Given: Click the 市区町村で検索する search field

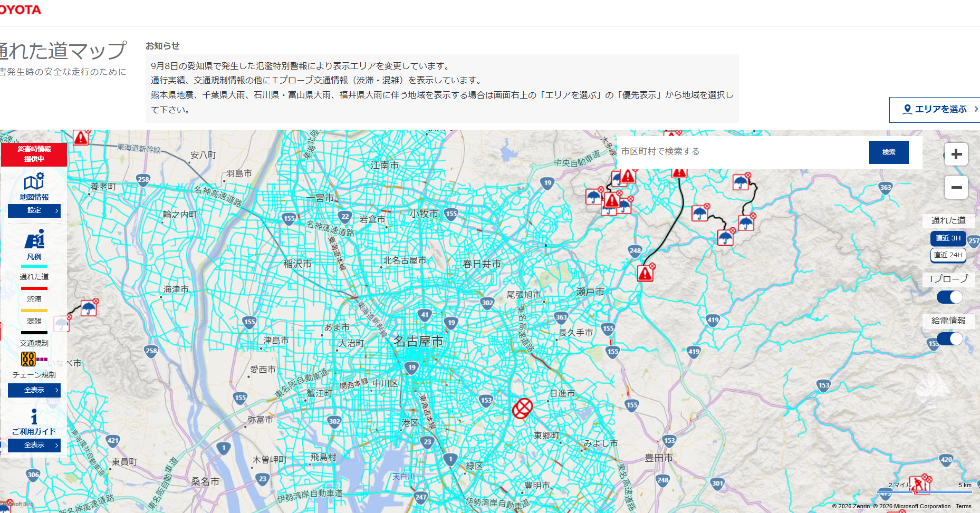Looking at the screenshot, I should coord(743,152).
